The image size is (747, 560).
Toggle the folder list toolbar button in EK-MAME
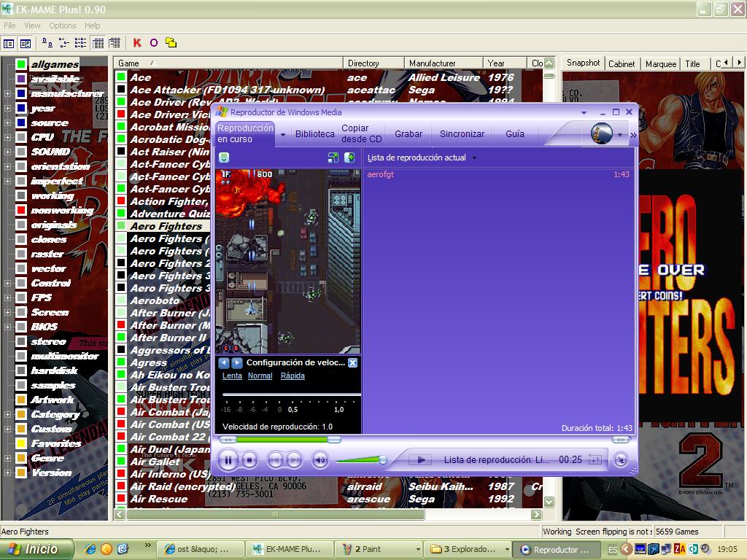point(9,43)
